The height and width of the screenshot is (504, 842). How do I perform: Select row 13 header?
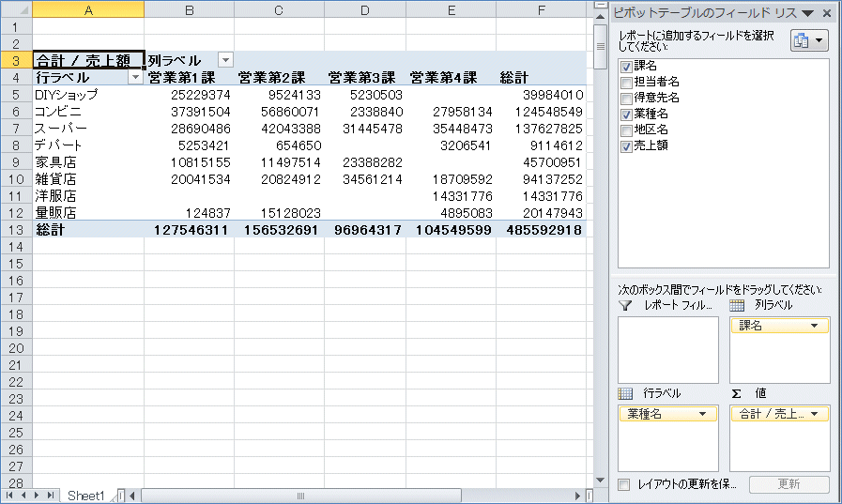[16, 230]
